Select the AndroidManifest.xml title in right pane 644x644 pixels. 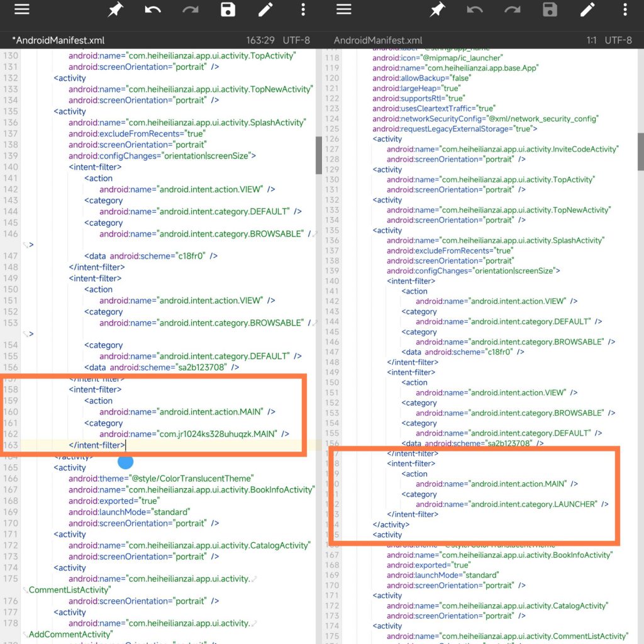pyautogui.click(x=378, y=40)
